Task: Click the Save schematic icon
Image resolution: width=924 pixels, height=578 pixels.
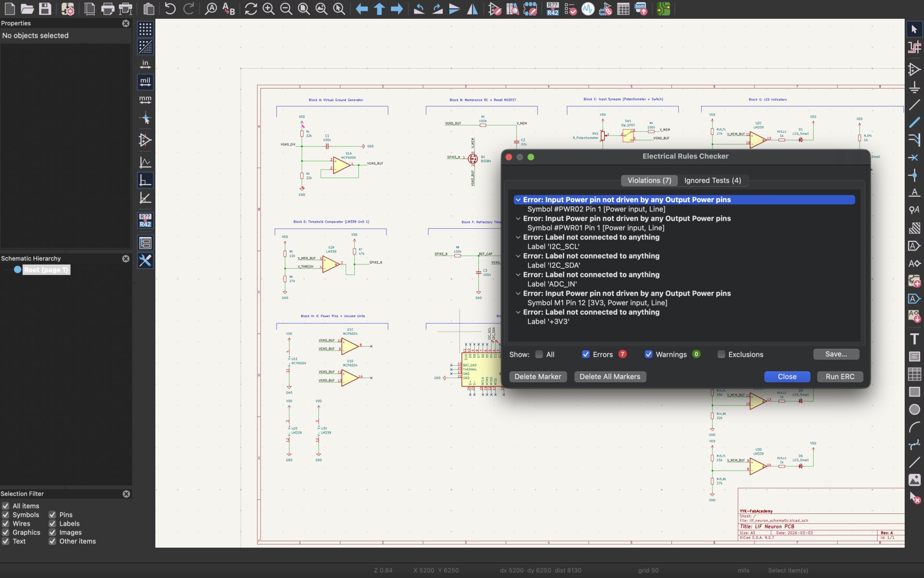Action: [x=45, y=9]
